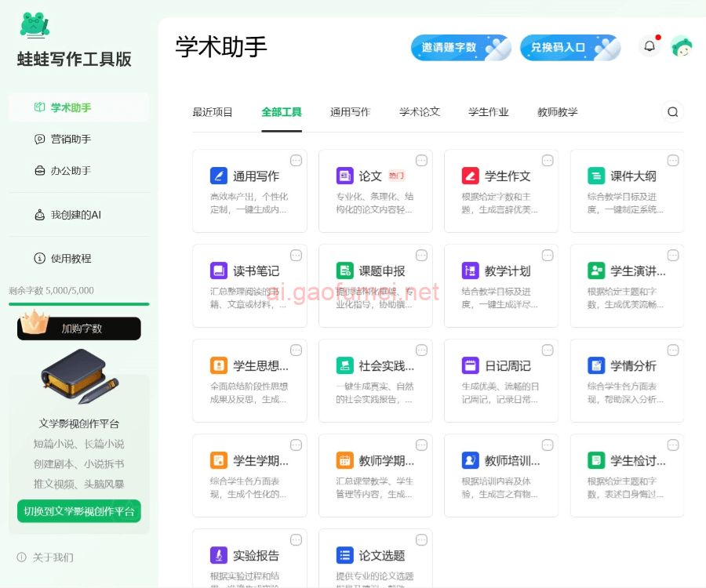Viewport: 706px width, 588px height.
Task: Switch to the 教师教学 tab
Action: tap(557, 112)
